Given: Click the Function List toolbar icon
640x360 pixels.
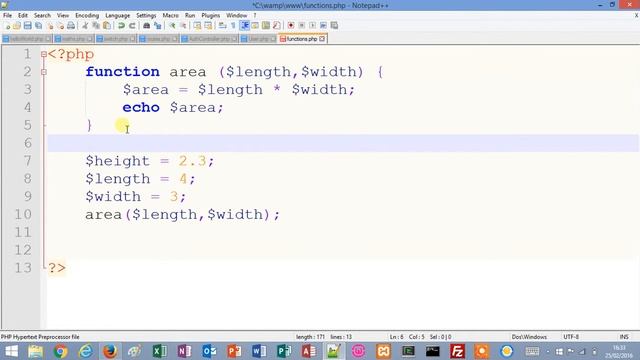Looking at the screenshot, I should (x=277, y=26).
